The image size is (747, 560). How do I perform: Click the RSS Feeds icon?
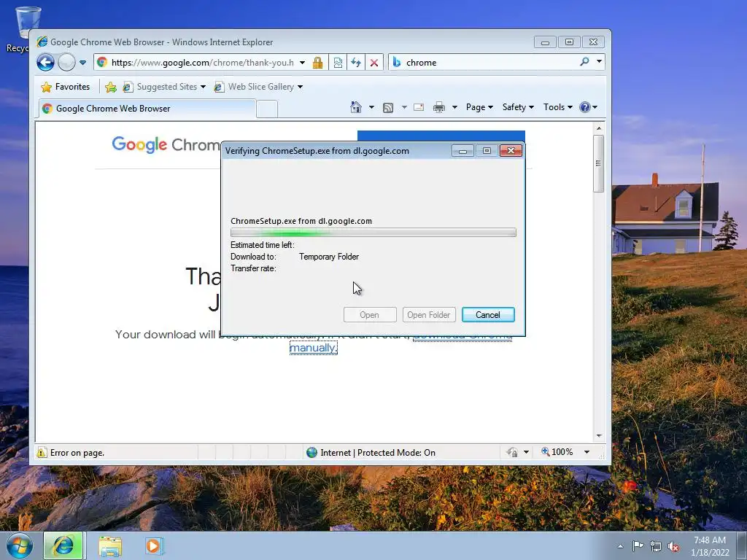click(388, 107)
